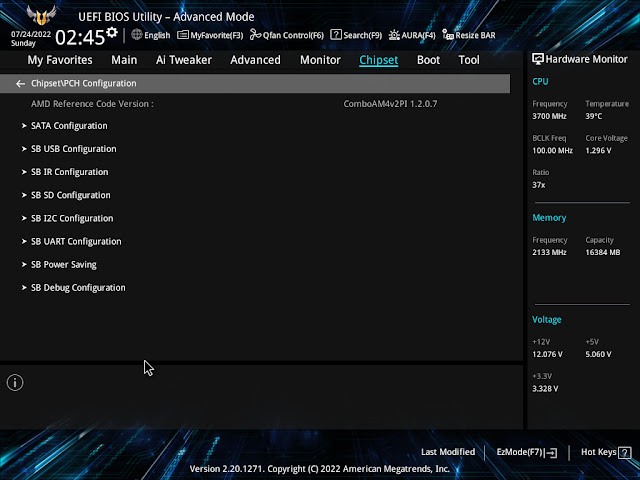
Task: Select the Chipset tab
Action: (379, 60)
